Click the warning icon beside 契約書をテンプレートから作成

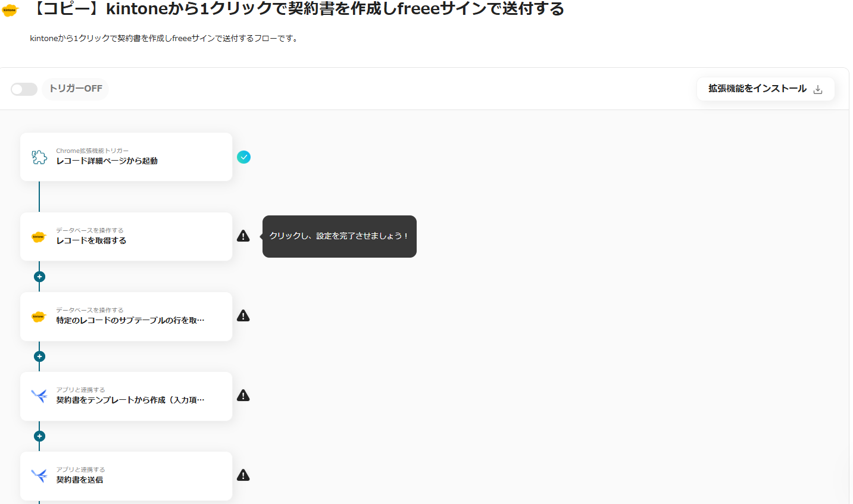(243, 396)
